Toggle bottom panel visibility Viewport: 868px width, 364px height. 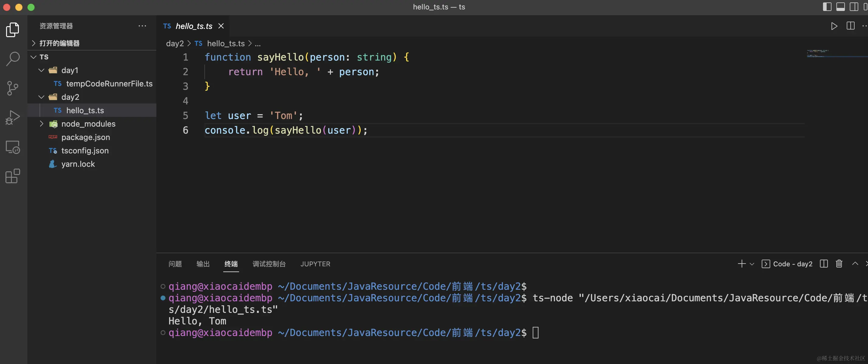tap(840, 7)
